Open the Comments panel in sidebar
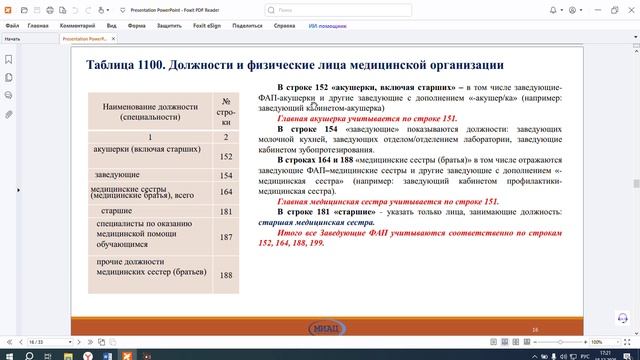The height and width of the screenshot is (360, 640). [x=9, y=96]
